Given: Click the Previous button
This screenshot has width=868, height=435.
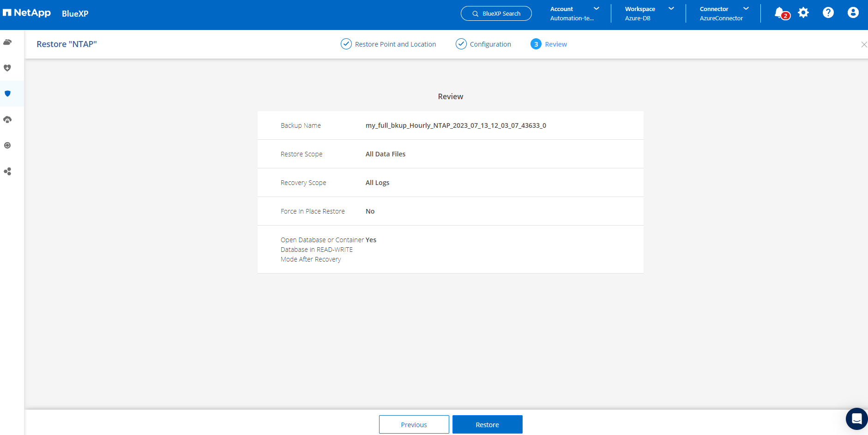Looking at the screenshot, I should click(414, 424).
